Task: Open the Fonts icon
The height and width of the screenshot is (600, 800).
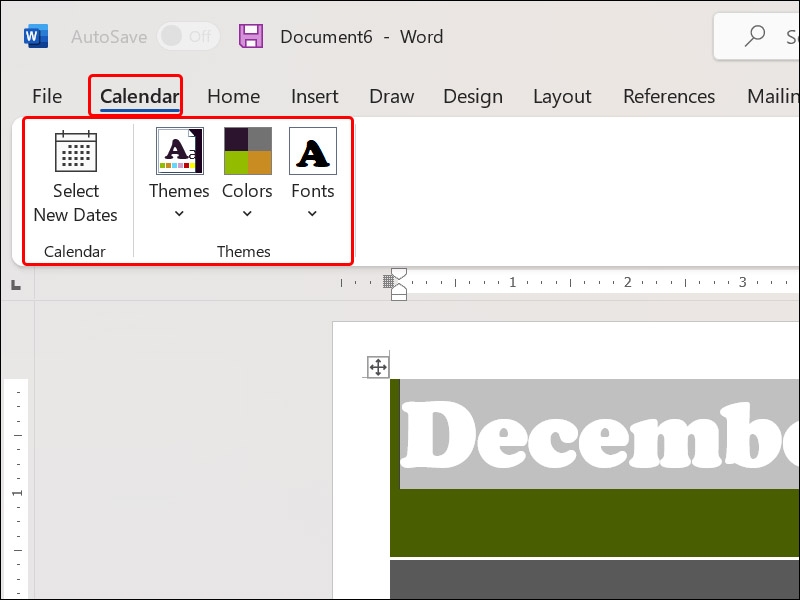Action: (x=313, y=151)
